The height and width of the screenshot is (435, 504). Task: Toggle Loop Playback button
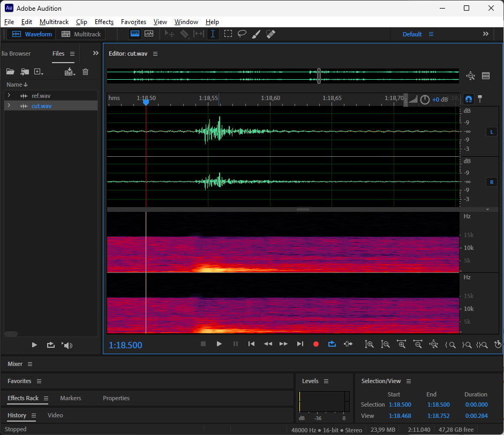332,344
